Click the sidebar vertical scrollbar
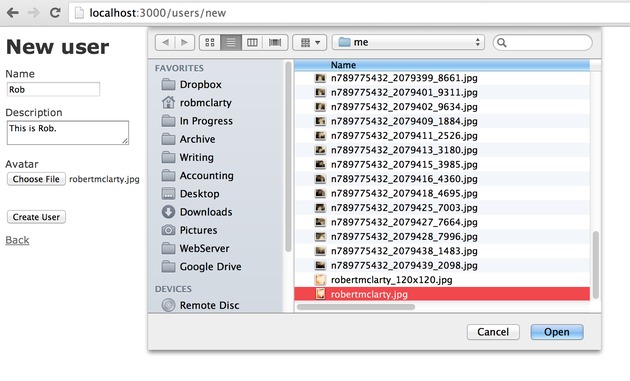The image size is (630, 381). pyautogui.click(x=288, y=157)
